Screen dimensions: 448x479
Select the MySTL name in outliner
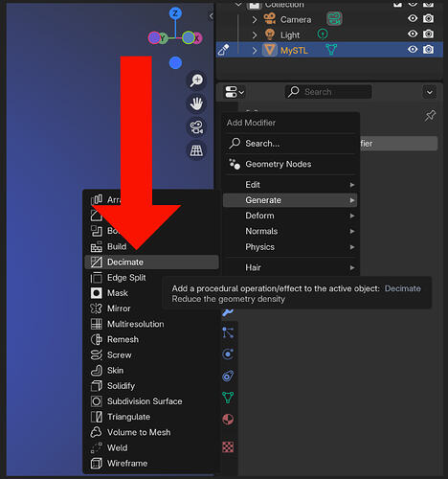pos(294,51)
